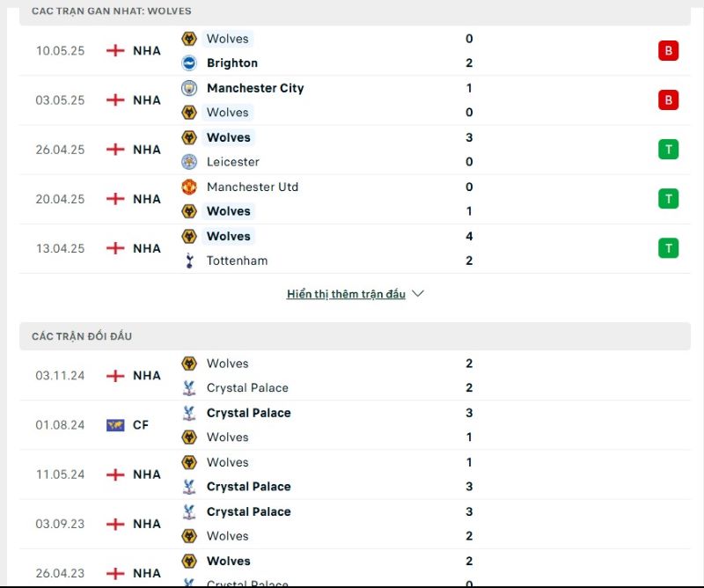Screen dimensions: 704x588
Task: Click the Manchester Utd club crest icon
Action: pyautogui.click(x=189, y=187)
